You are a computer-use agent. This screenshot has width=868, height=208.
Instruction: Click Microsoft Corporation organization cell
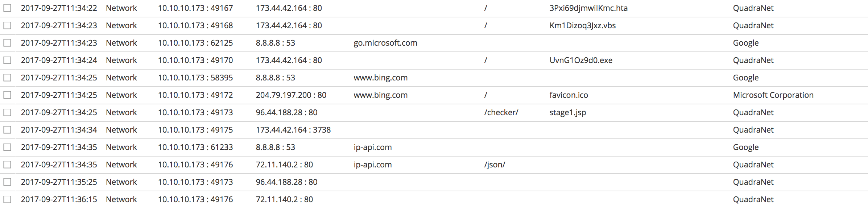[773, 95]
